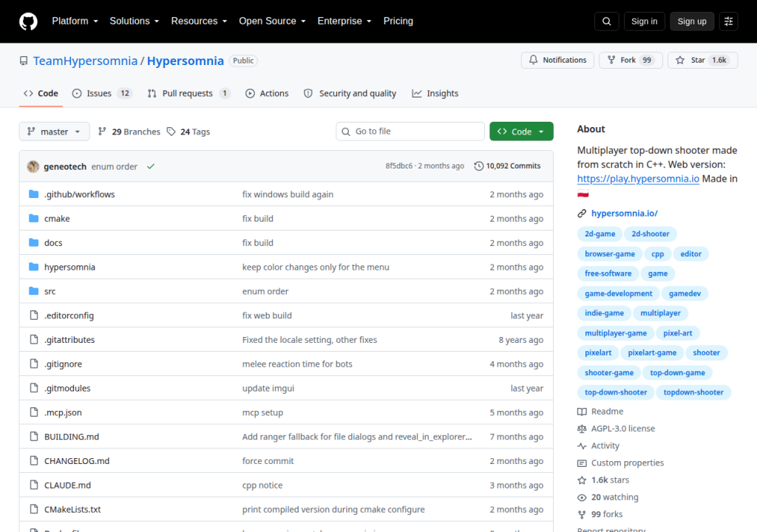
Task: Open the gamedev topic tag
Action: [685, 293]
